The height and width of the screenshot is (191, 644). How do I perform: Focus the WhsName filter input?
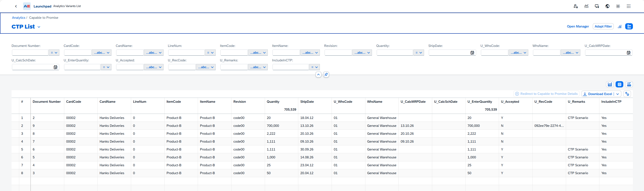click(546, 53)
